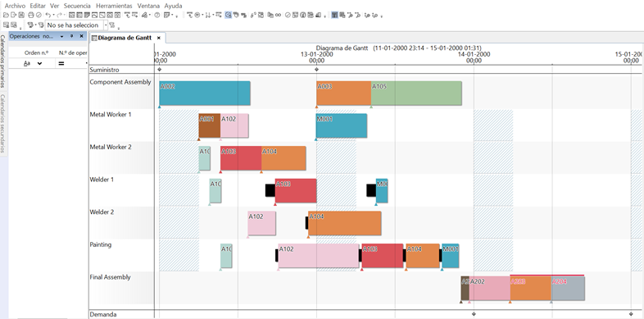Screen dimensions: 644x319
Task: Pin the Operaciones panel
Action: pyautogui.click(x=71, y=36)
